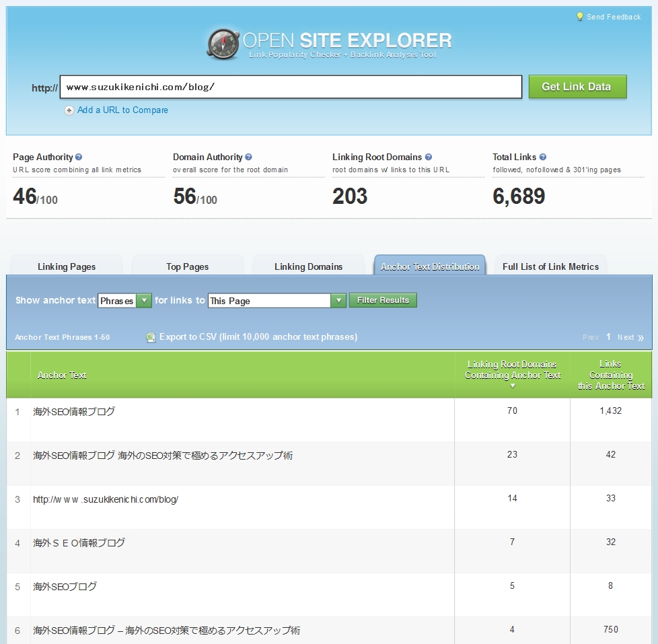
Task: Switch to the Linking Pages tab
Action: click(x=67, y=265)
